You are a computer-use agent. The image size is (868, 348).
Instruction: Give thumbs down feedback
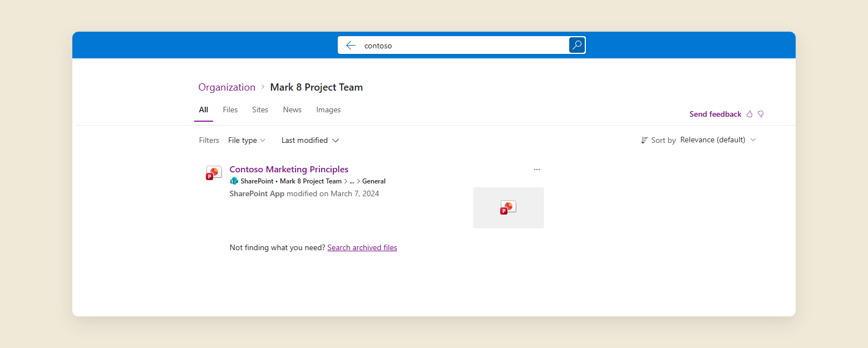pyautogui.click(x=761, y=114)
